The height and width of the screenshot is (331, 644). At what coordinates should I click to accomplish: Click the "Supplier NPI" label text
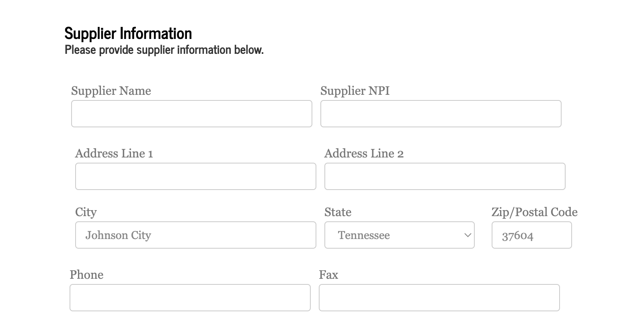[355, 91]
